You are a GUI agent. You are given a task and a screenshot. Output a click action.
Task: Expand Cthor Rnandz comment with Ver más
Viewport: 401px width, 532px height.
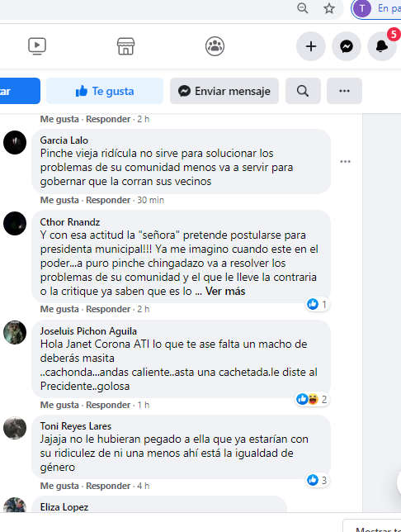pos(225,292)
